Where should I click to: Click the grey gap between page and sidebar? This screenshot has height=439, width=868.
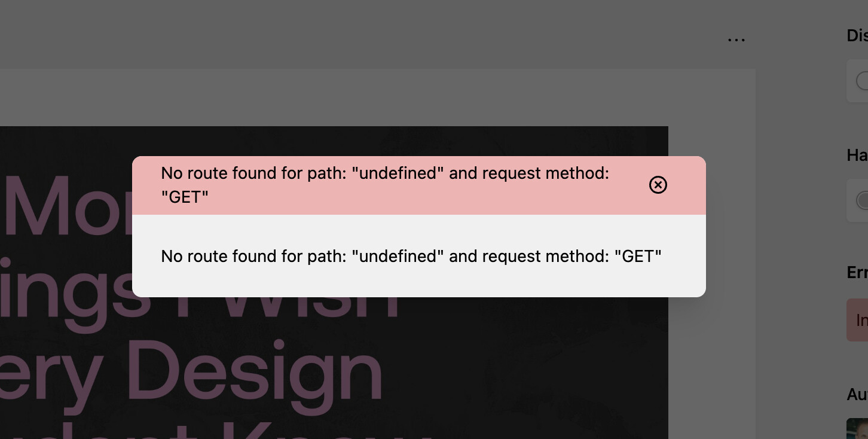(798, 239)
